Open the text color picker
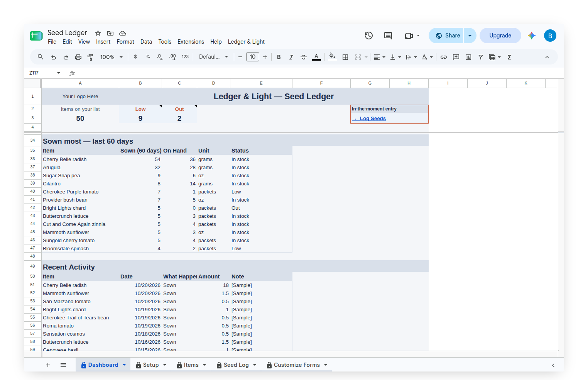 (x=316, y=57)
